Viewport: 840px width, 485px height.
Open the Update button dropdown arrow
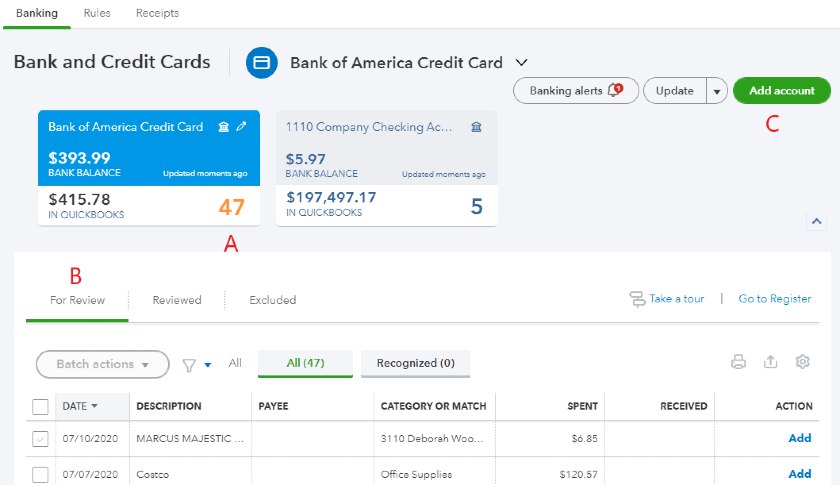pyautogui.click(x=717, y=91)
